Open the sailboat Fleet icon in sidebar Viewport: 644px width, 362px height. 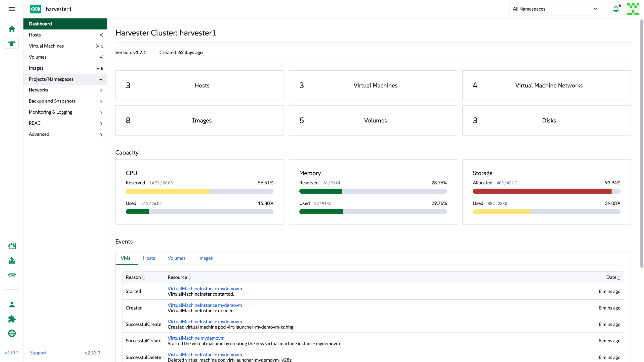point(12,260)
